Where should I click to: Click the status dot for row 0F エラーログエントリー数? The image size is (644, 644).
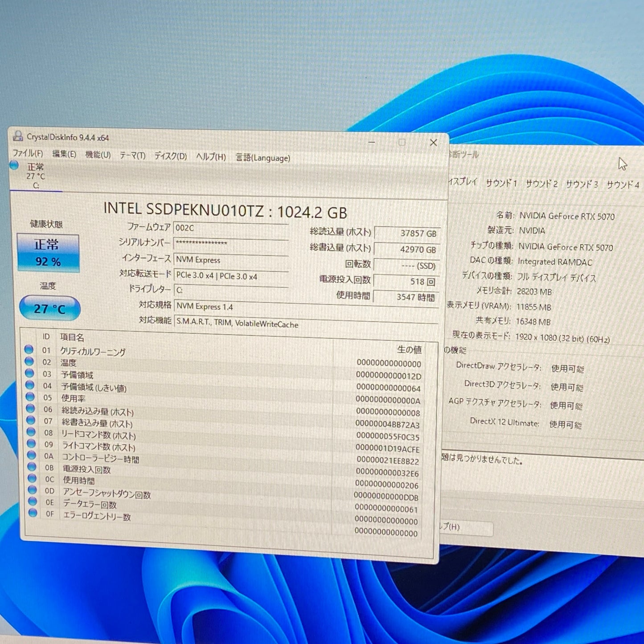click(33, 513)
